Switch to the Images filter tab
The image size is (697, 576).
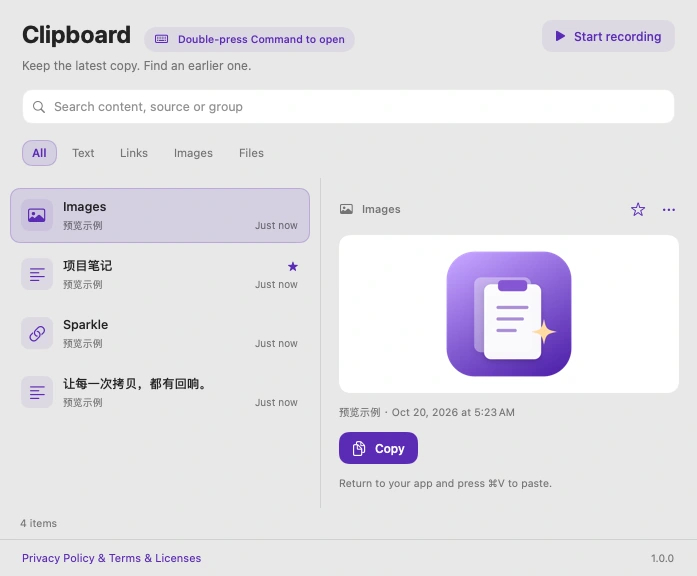[193, 153]
